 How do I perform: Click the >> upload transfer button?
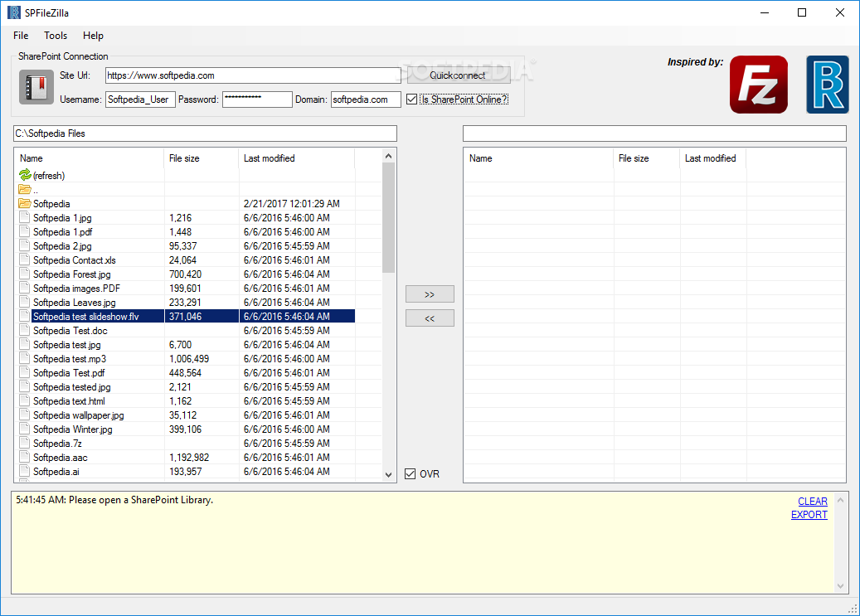pos(430,294)
